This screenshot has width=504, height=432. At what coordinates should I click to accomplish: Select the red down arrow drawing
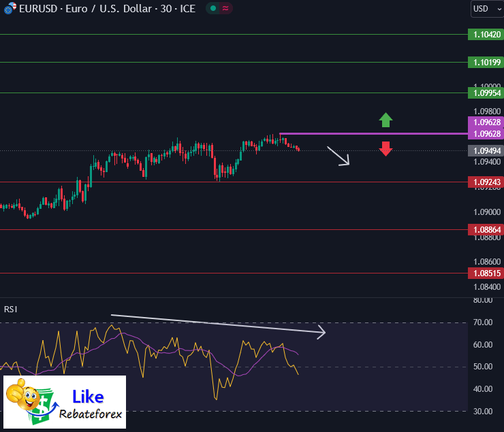pyautogui.click(x=385, y=149)
